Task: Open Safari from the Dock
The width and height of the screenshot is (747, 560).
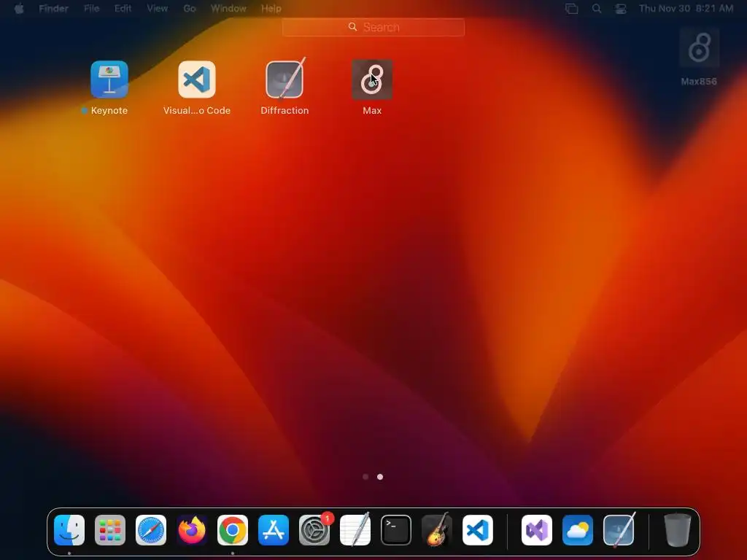Action: pyautogui.click(x=151, y=530)
